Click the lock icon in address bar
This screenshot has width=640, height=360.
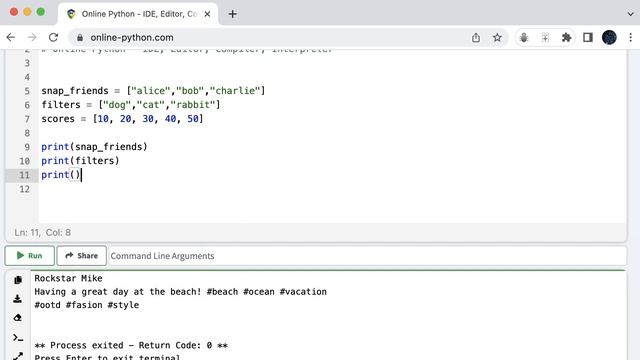tap(80, 38)
